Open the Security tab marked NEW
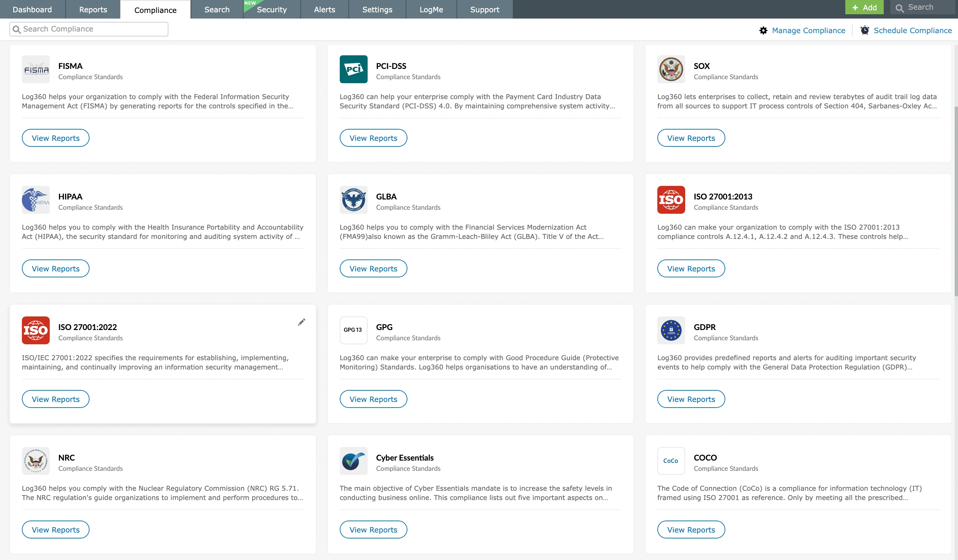The height and width of the screenshot is (560, 958). [x=272, y=10]
